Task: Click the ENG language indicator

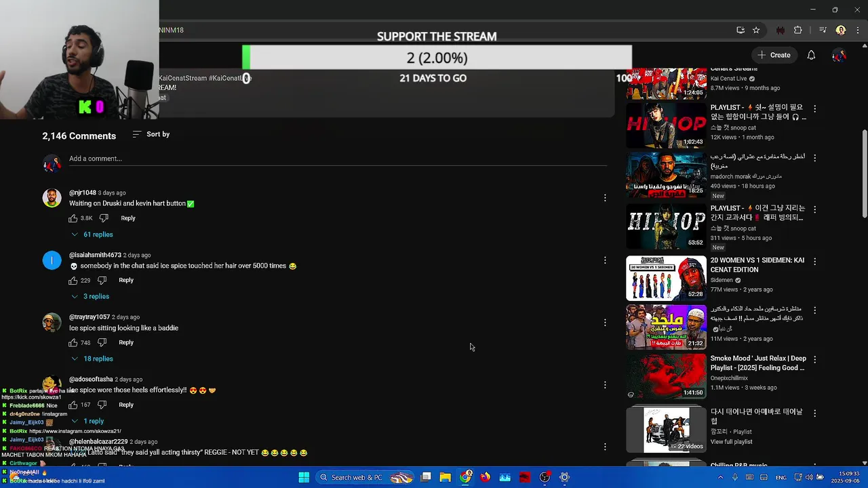Action: click(781, 477)
